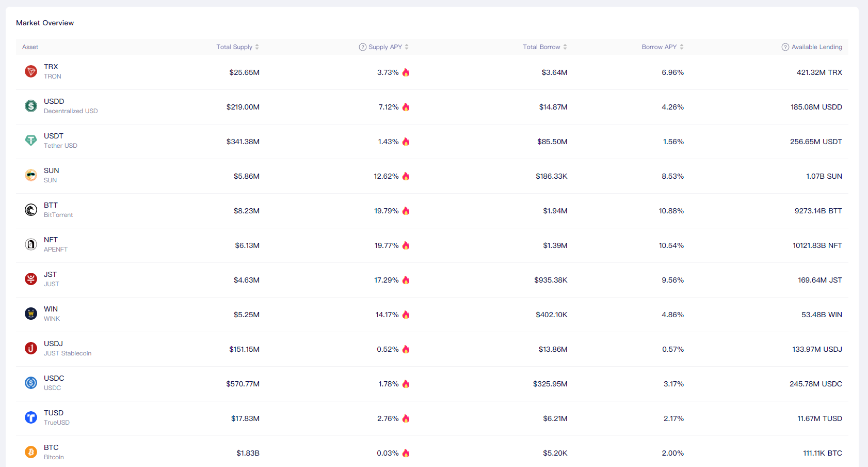Click the flame icon beside SUN 12.62%

(406, 176)
